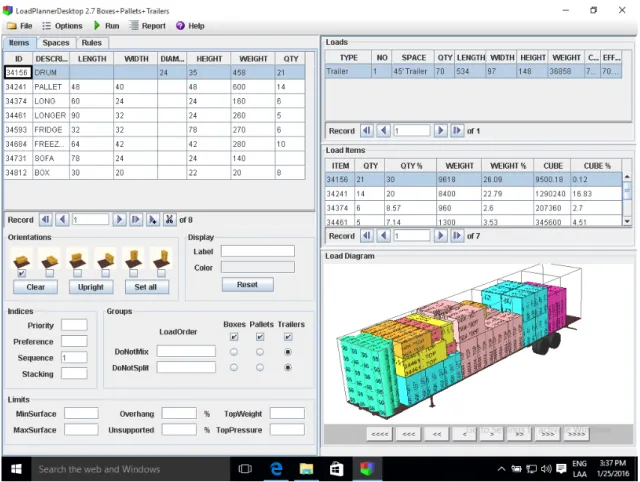
Task: Go to last record in Loads navigator
Action: pyautogui.click(x=457, y=131)
